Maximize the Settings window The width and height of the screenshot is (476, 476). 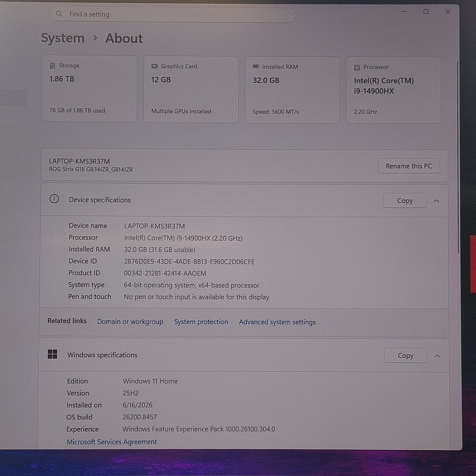426,12
